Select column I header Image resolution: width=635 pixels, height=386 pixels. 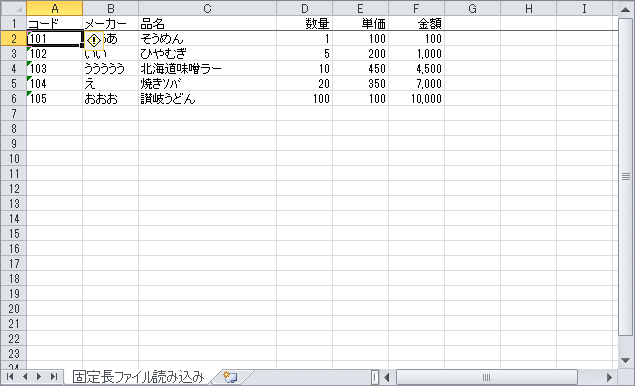click(584, 9)
